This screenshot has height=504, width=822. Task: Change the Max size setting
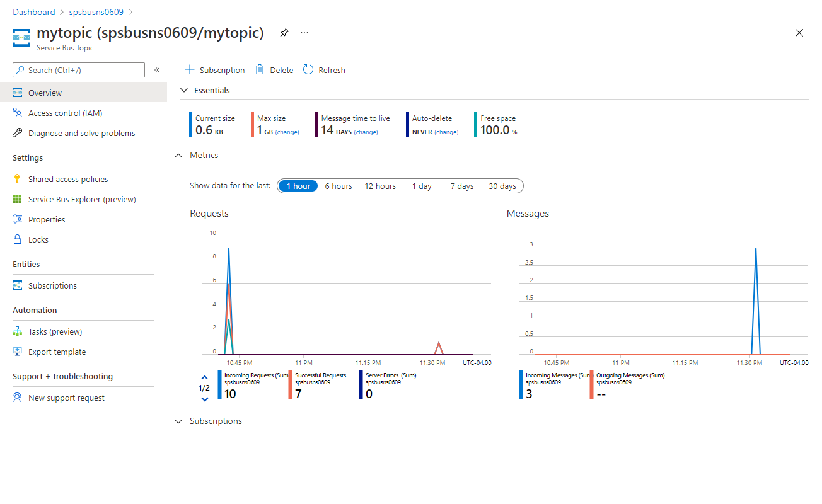point(287,132)
